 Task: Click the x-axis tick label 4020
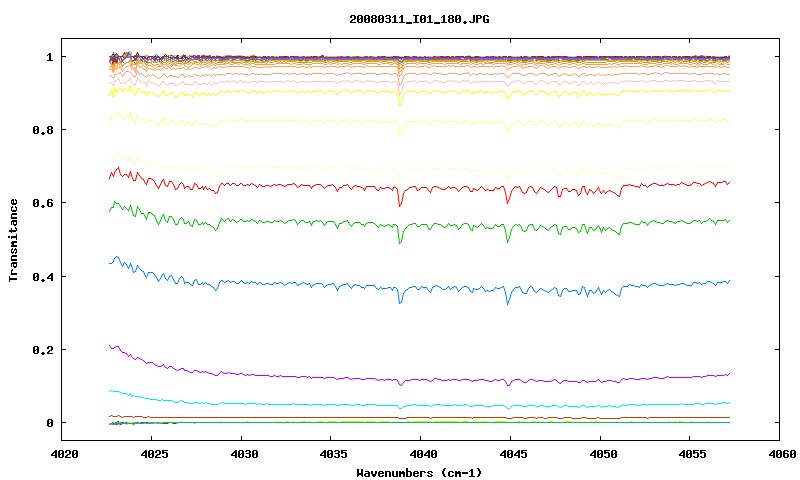(64, 454)
